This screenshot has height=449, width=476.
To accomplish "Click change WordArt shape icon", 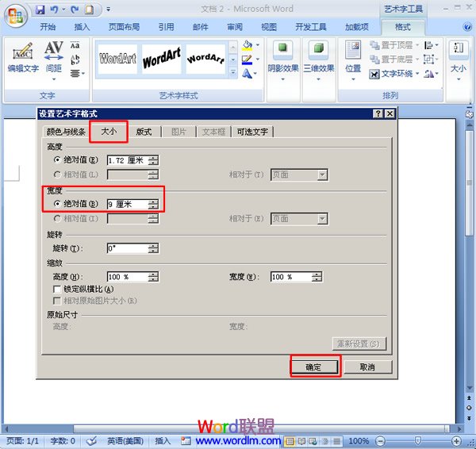I will pyautogui.click(x=249, y=73).
